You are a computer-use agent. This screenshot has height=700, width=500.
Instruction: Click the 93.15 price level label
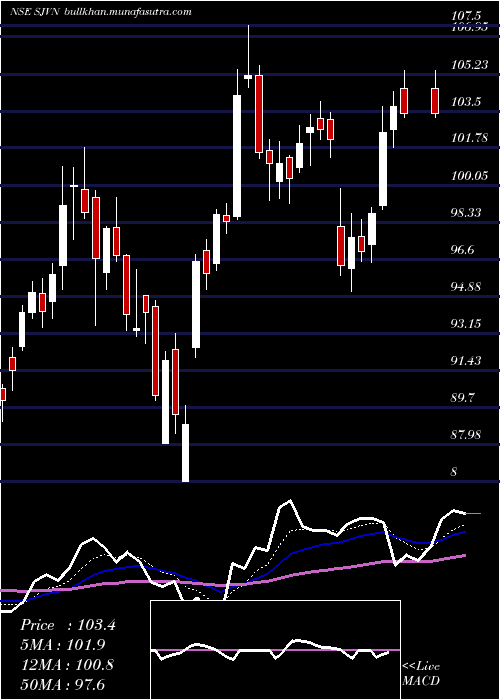coord(467,324)
